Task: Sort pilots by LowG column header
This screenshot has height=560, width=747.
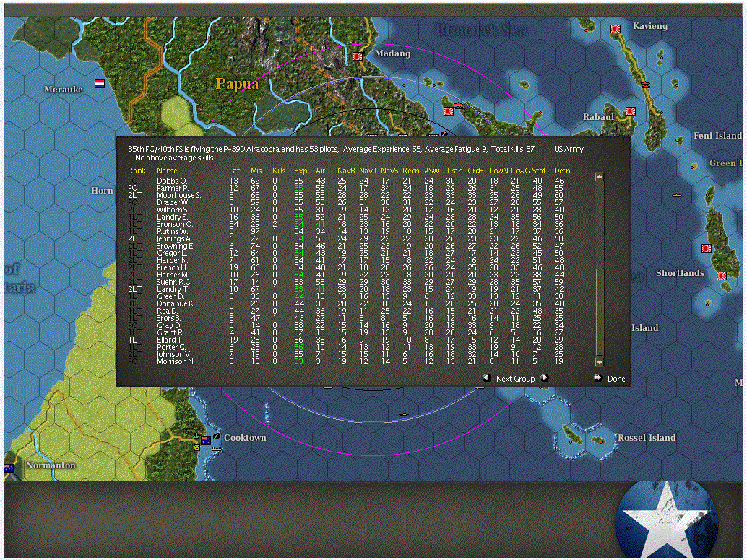Action: point(520,171)
